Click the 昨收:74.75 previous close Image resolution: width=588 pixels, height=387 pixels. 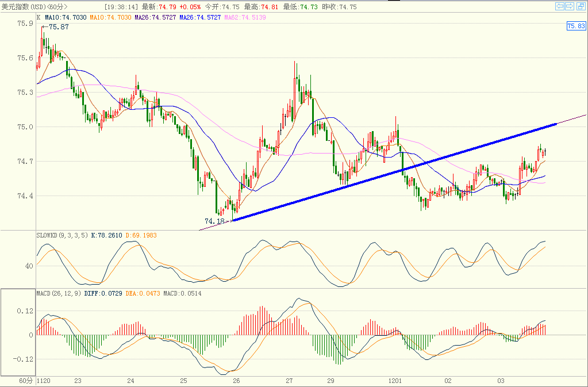click(339, 7)
